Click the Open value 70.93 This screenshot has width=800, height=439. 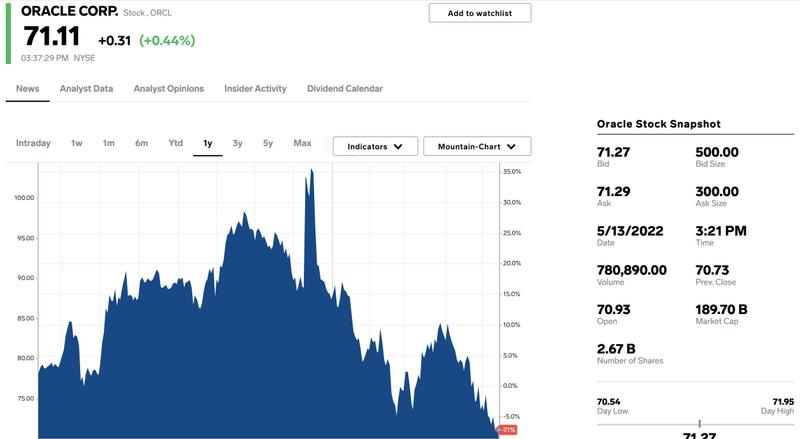coord(613,309)
